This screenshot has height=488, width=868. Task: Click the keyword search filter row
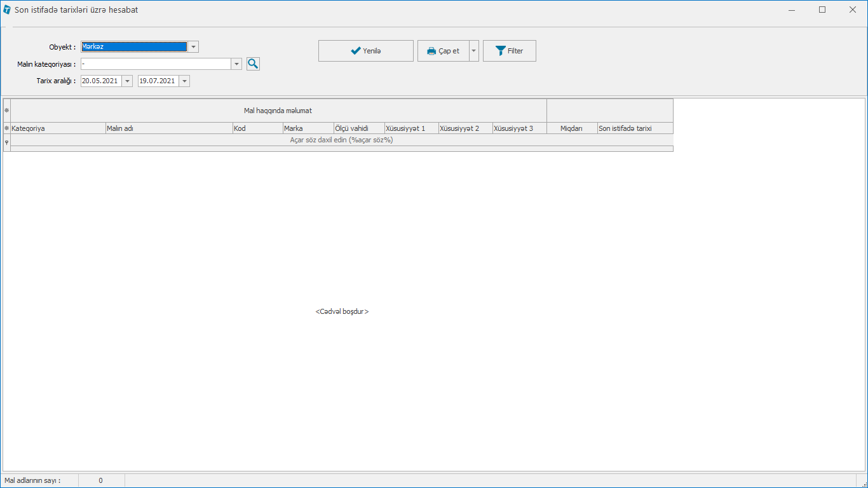tap(341, 140)
